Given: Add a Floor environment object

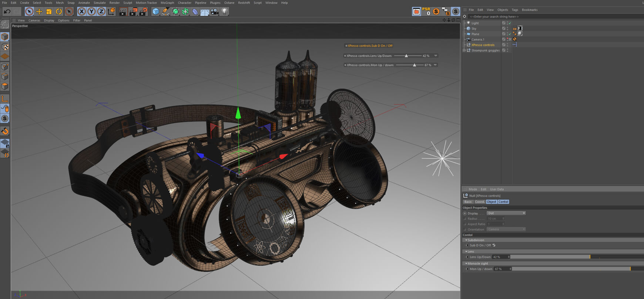Looking at the screenshot, I should [x=205, y=11].
